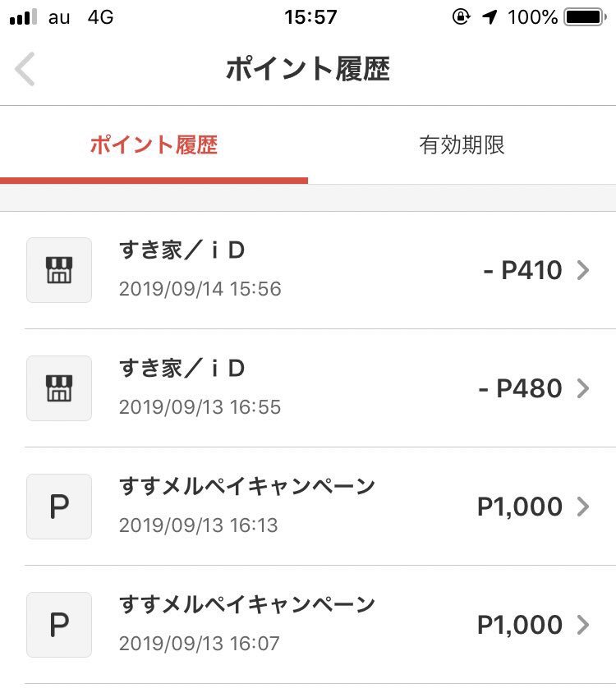Open chevron for 16:13 P1,000 entry
Image resolution: width=616 pixels, height=688 pixels.
[583, 507]
